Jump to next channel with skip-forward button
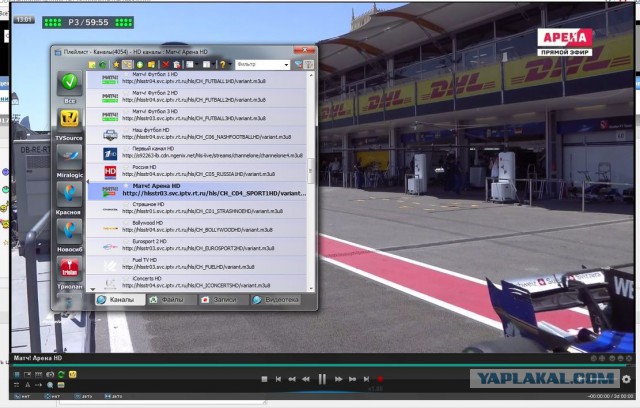This screenshot has width=640, height=408. (x=367, y=379)
